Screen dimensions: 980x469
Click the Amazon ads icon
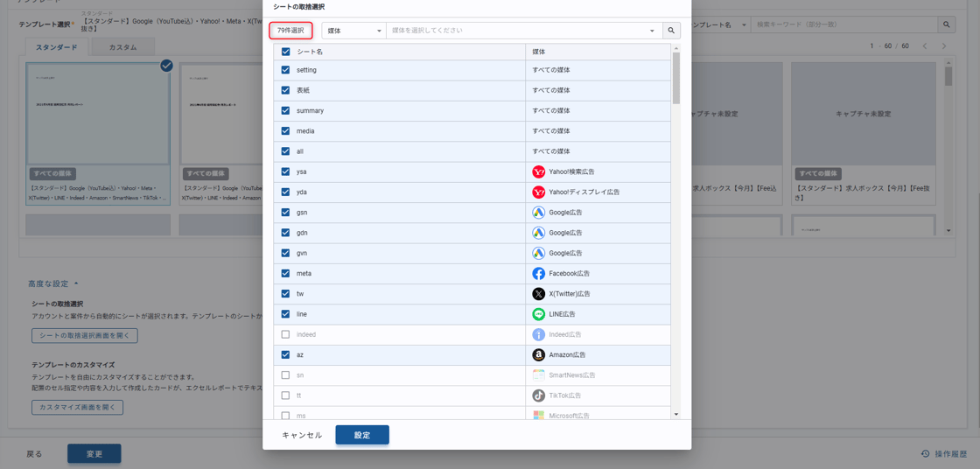(x=538, y=355)
